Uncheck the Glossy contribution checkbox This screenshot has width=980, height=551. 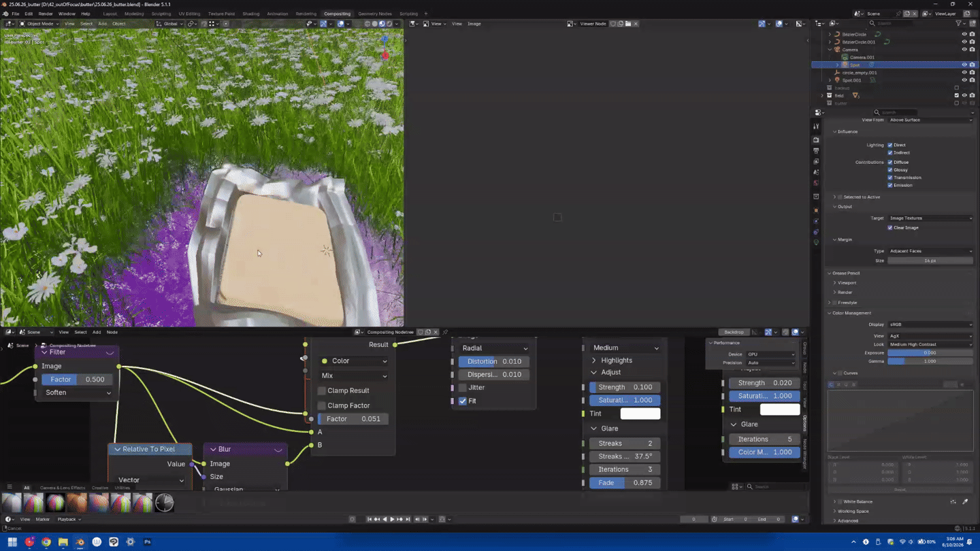pos(890,170)
